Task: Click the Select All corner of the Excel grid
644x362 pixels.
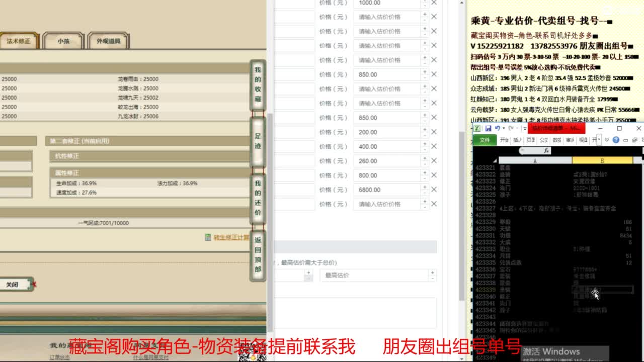Action: 494,160
